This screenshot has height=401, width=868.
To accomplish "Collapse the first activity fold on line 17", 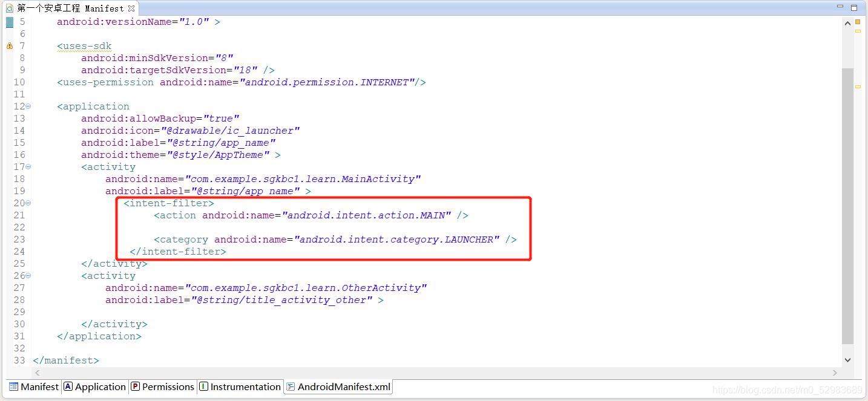I will pos(28,167).
